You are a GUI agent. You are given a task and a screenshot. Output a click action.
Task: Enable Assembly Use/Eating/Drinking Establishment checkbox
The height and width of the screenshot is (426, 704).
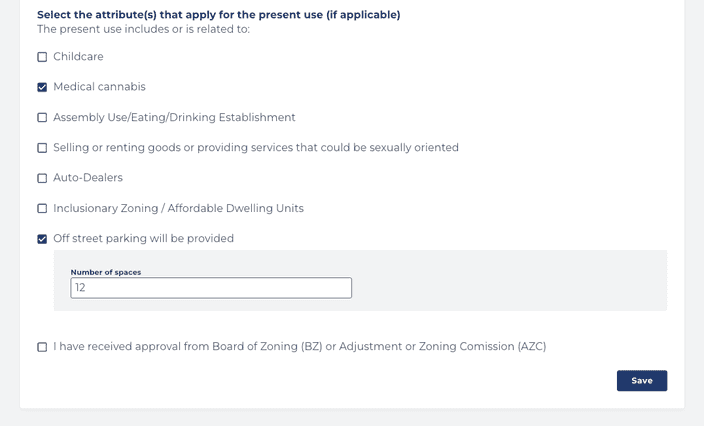tap(42, 118)
